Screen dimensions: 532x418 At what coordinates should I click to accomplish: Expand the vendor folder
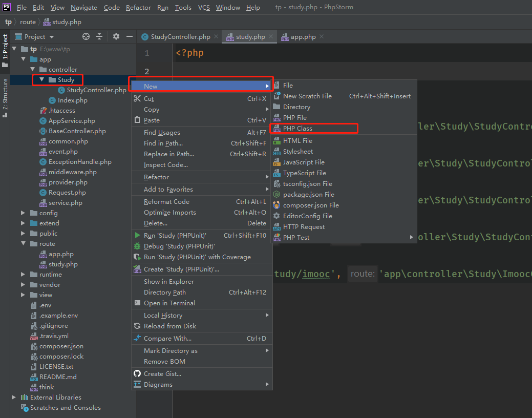(23, 284)
